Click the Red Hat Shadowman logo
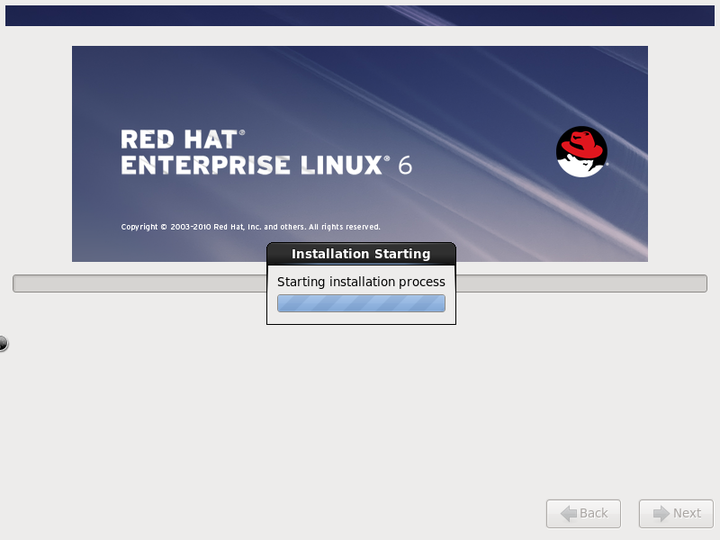 [582, 152]
